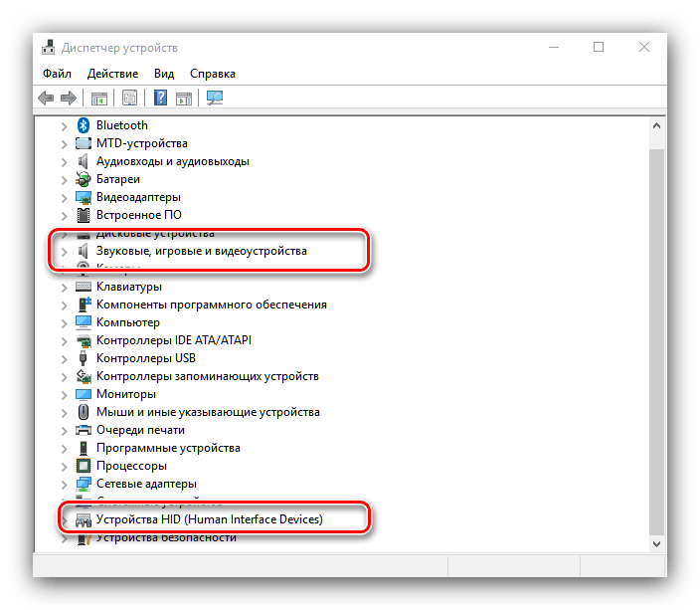
Task: Expand the Мониторы node
Action: 65,395
